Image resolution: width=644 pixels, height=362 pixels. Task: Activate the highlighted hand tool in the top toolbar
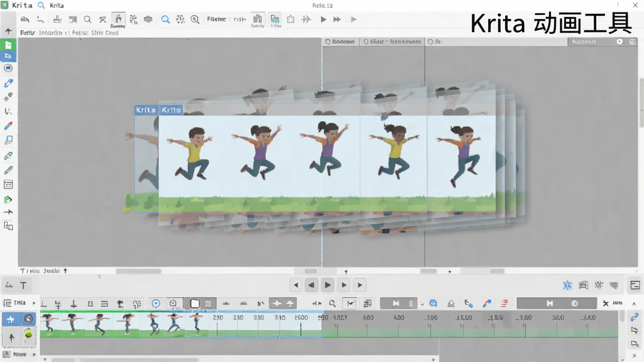(x=118, y=19)
